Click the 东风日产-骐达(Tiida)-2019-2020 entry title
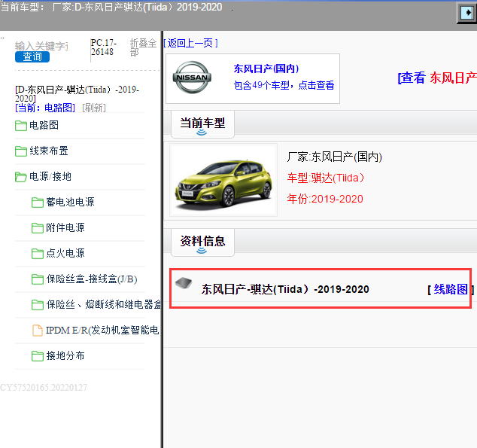 pos(285,289)
